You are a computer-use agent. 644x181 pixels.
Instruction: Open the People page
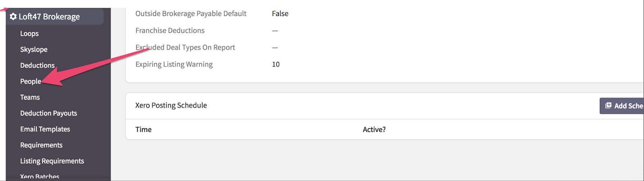coord(31,81)
